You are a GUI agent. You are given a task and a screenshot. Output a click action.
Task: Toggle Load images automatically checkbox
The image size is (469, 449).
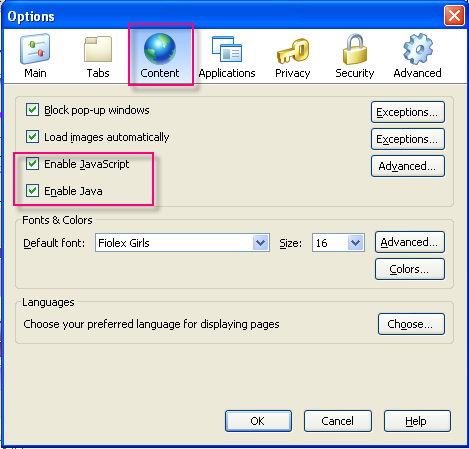tap(32, 137)
